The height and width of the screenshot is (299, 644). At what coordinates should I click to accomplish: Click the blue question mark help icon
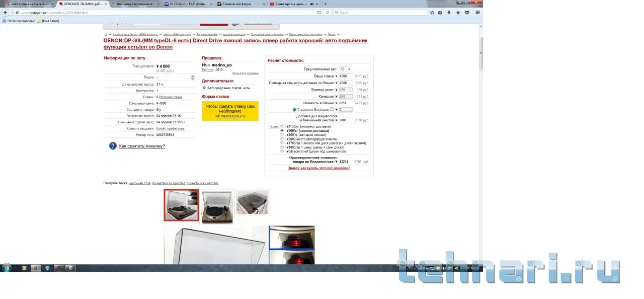(x=113, y=146)
